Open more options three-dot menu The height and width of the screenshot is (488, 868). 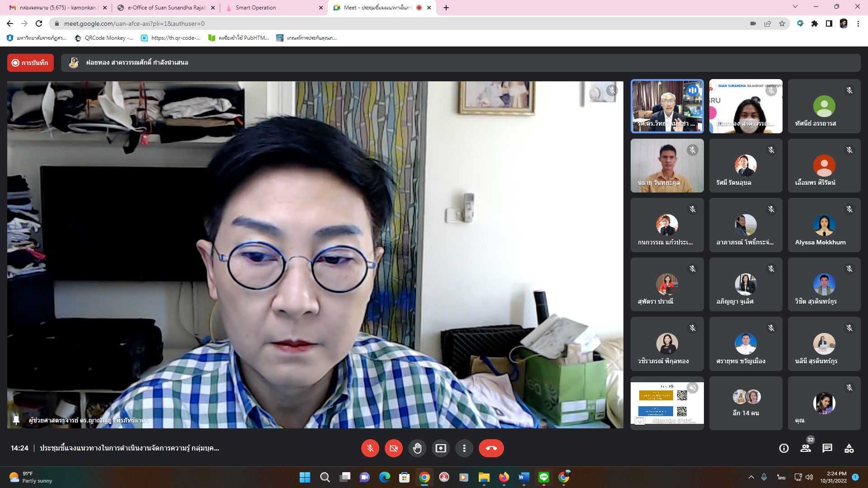point(464,448)
